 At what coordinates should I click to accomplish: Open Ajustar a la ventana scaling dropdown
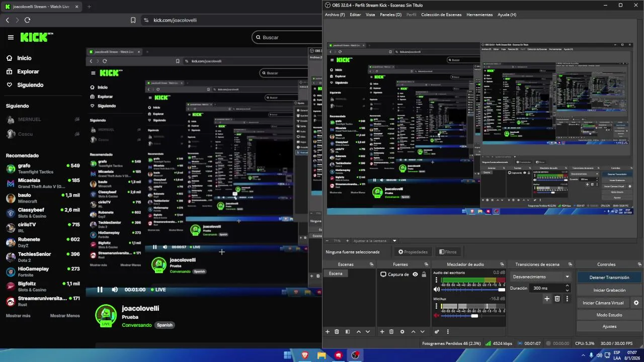pos(394,241)
